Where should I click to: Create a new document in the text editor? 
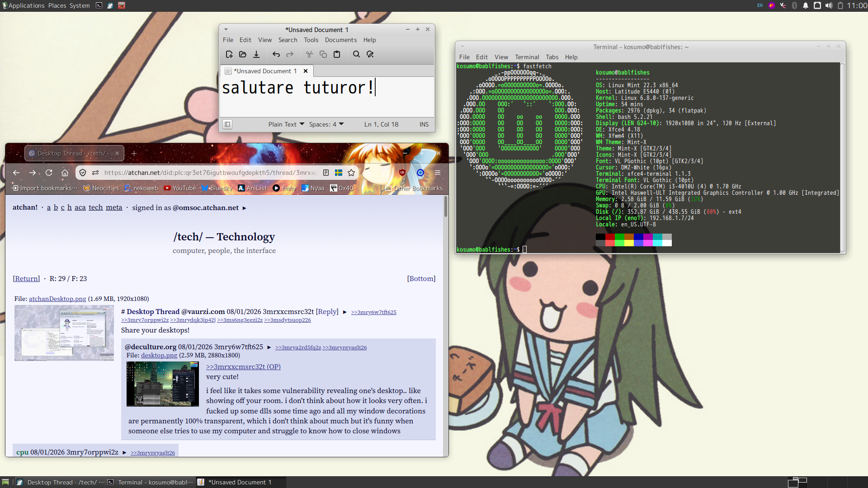(229, 54)
